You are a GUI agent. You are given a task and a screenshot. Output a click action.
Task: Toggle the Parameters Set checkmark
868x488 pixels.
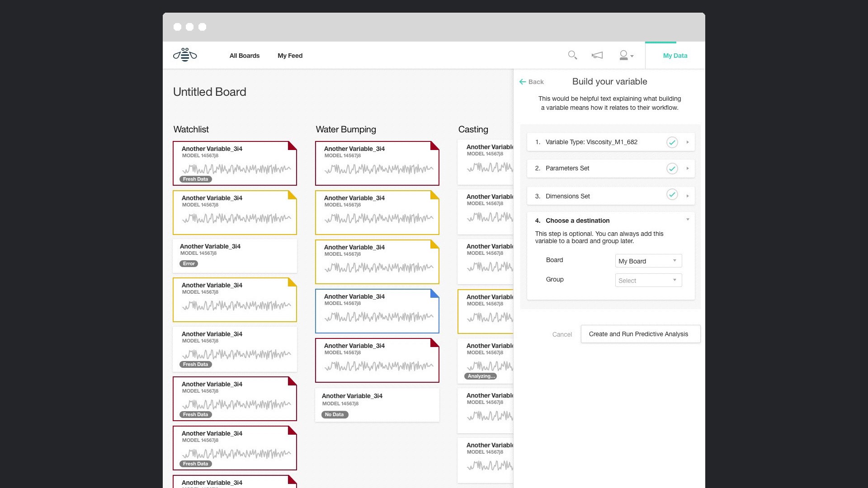tap(672, 169)
